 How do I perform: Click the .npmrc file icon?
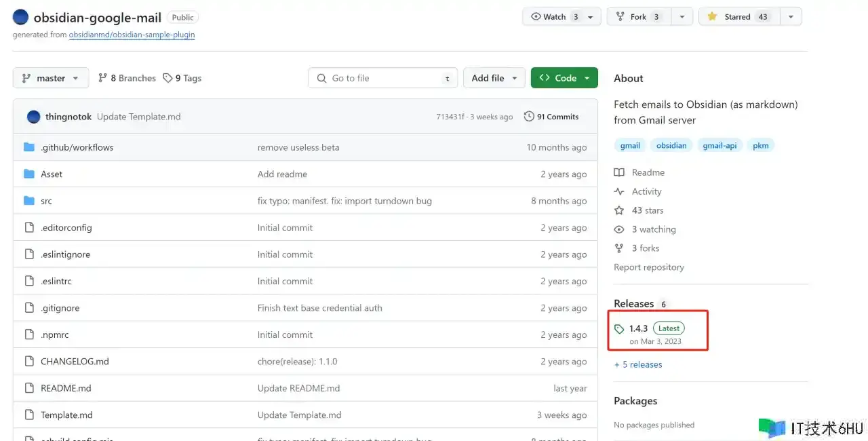point(28,334)
